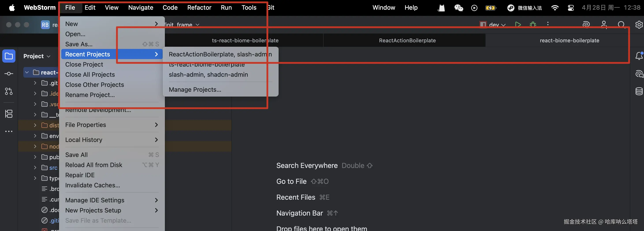Open the init_frame branch dropdown

point(182,24)
